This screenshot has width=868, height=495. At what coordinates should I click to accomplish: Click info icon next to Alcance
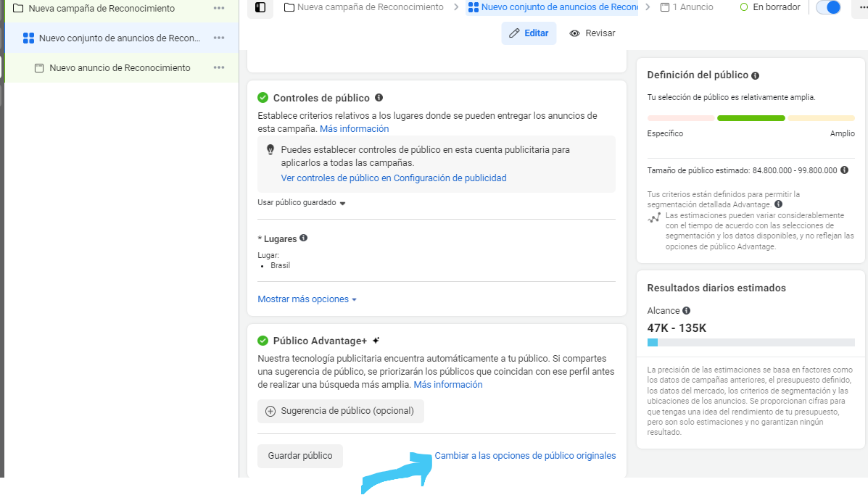point(686,311)
